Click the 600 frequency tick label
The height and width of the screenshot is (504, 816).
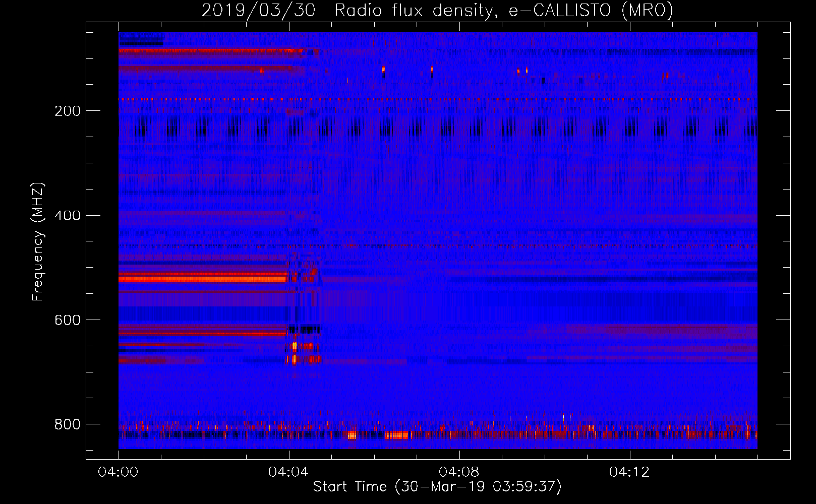[67, 321]
